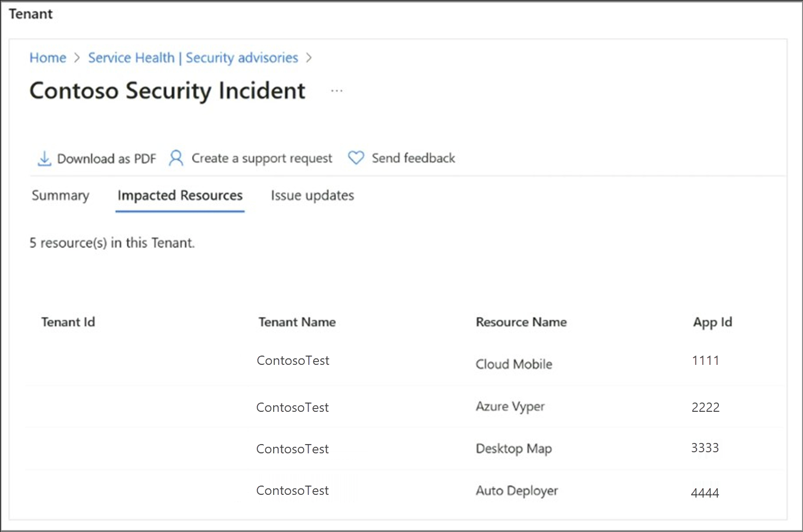
Task: Switch to the Summary tab
Action: tap(61, 196)
